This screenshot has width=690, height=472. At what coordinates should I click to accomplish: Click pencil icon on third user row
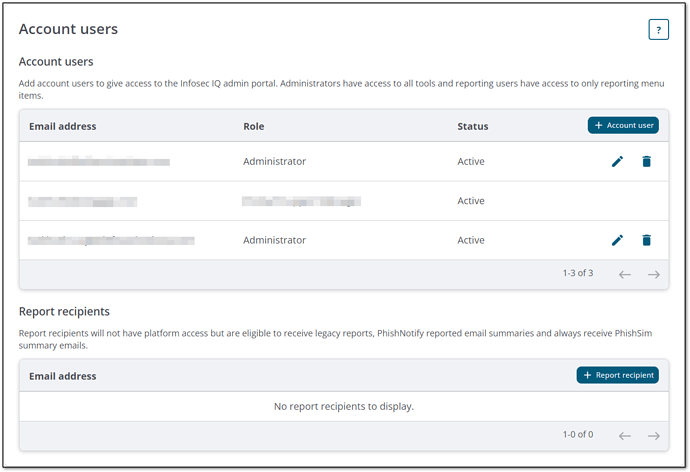pos(617,240)
